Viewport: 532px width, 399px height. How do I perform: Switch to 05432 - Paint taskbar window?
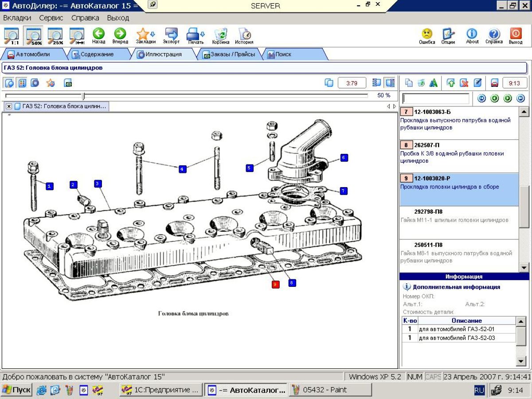click(x=330, y=390)
